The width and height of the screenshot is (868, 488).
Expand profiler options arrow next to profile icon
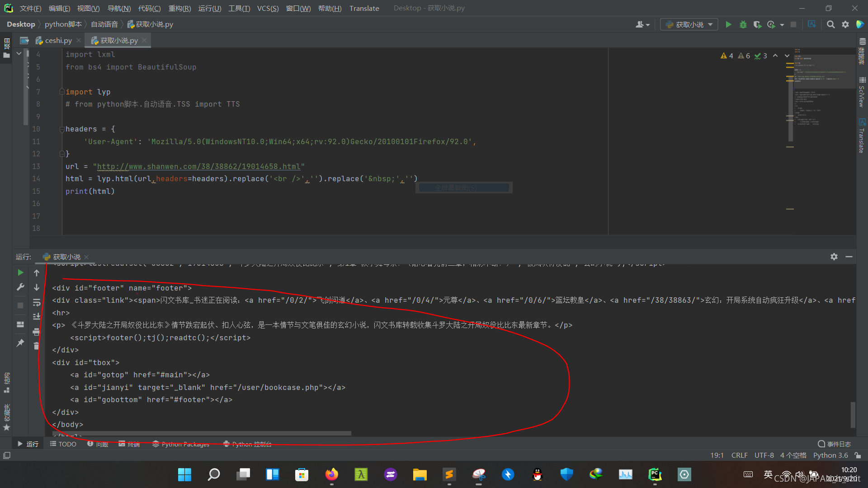[782, 25]
